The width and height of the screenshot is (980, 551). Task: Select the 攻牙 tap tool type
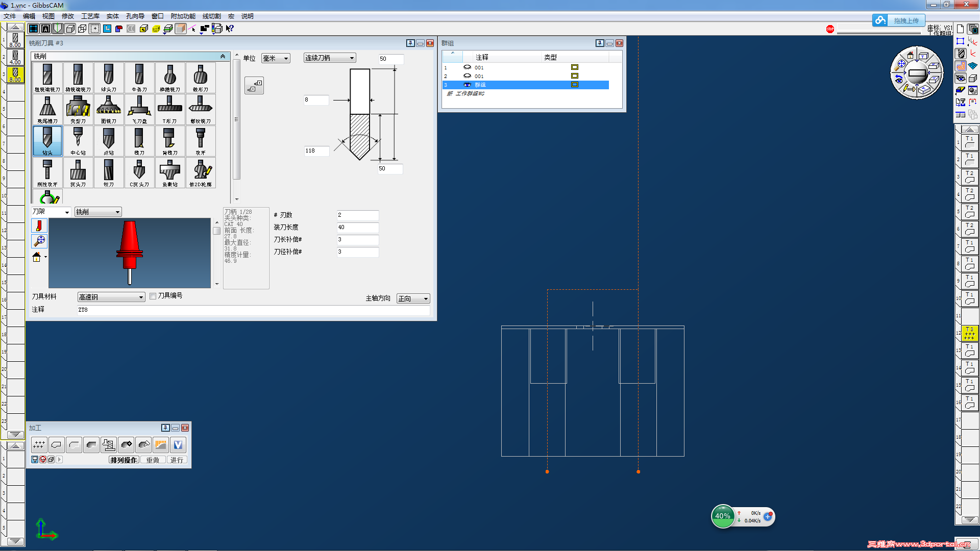[201, 141]
